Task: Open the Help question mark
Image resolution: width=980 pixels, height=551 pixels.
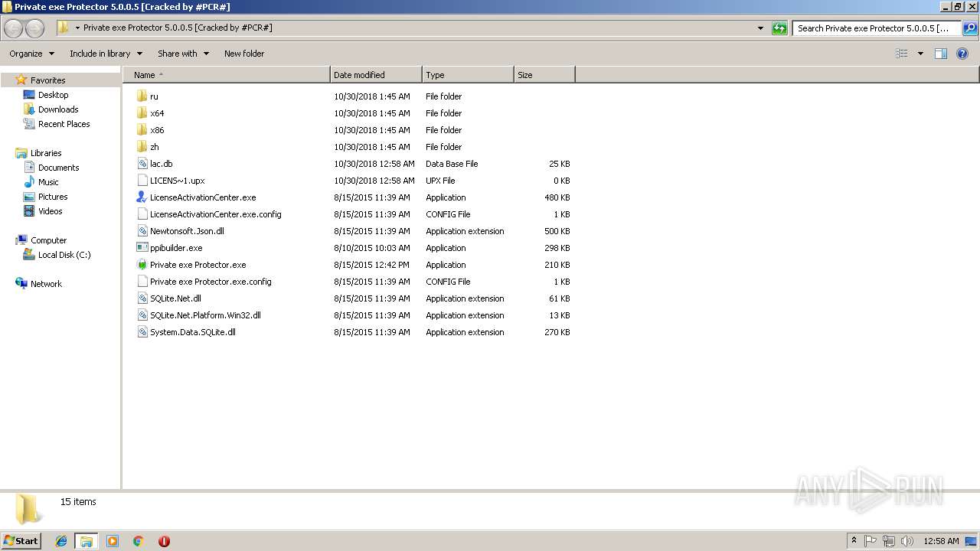Action: (x=962, y=54)
